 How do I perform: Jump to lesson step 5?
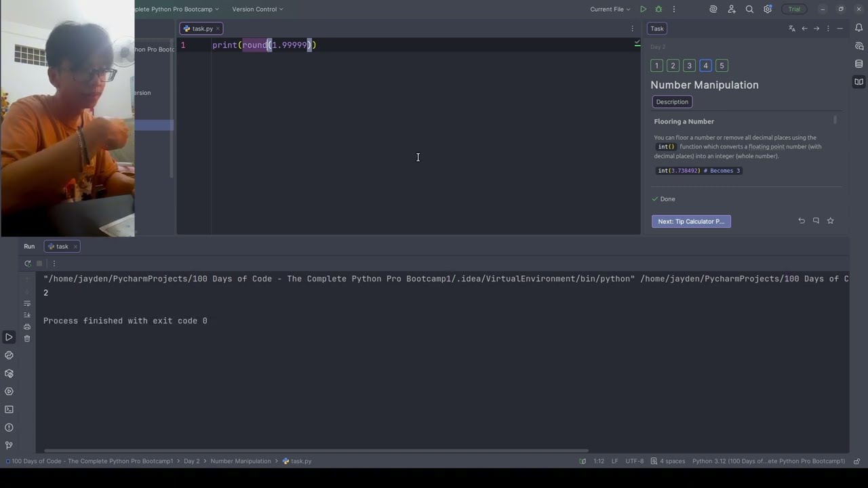click(x=722, y=66)
